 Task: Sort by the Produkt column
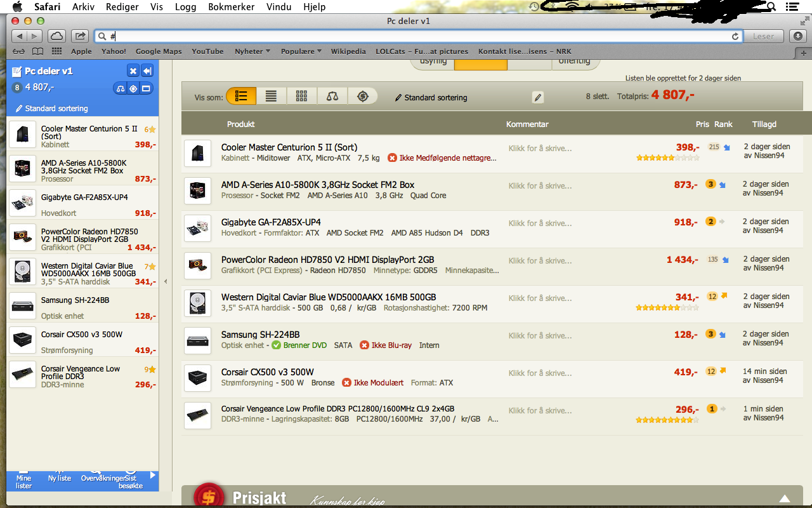pos(241,124)
